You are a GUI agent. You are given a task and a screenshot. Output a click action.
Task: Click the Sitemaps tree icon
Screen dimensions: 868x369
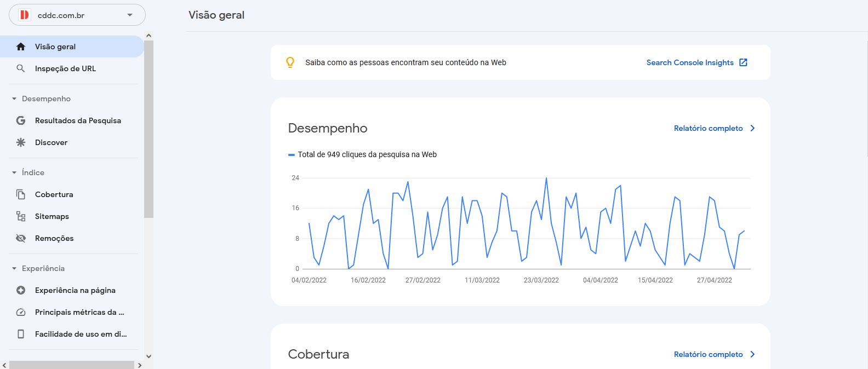21,216
